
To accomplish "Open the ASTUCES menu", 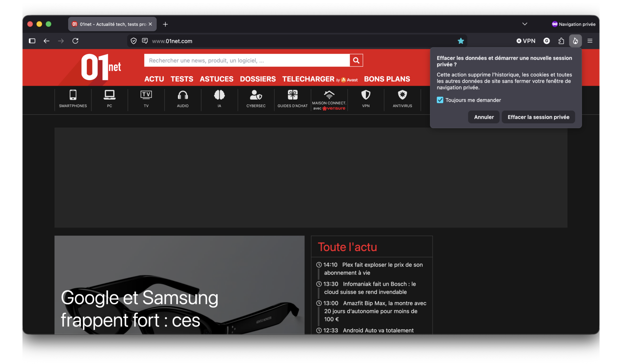I will point(216,79).
